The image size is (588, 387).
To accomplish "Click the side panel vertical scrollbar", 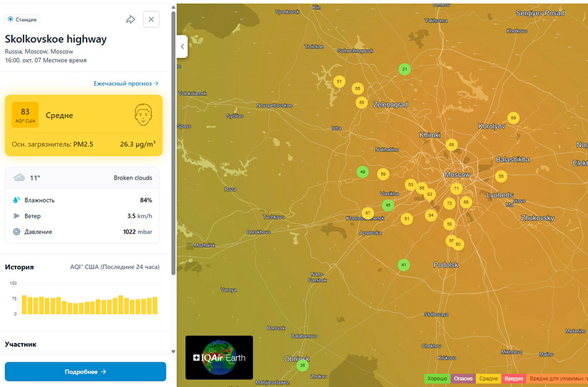I will (173, 124).
